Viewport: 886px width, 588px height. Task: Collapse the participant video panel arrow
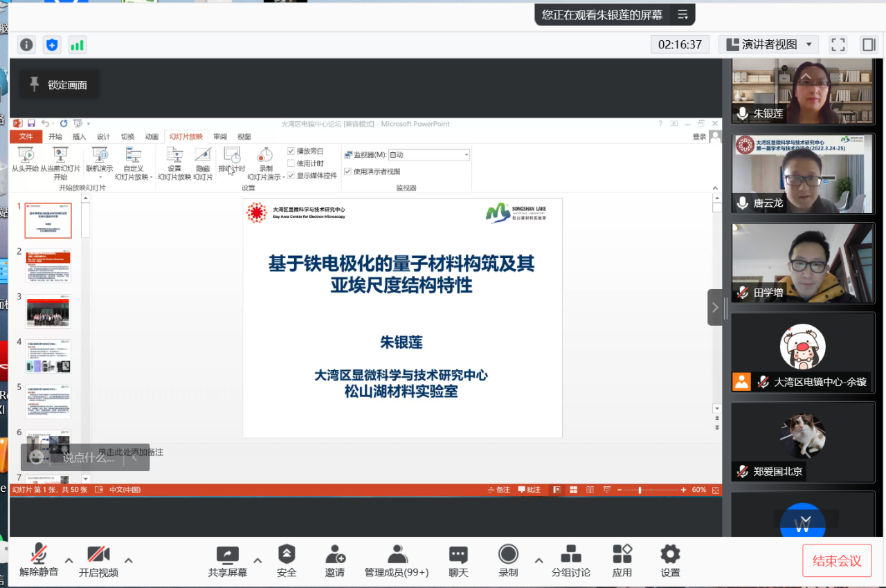tap(716, 307)
